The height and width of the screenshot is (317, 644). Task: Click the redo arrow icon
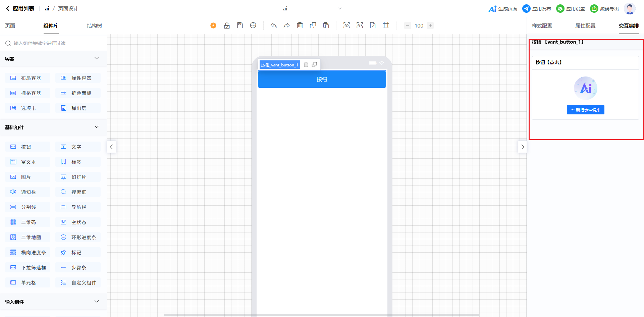287,25
